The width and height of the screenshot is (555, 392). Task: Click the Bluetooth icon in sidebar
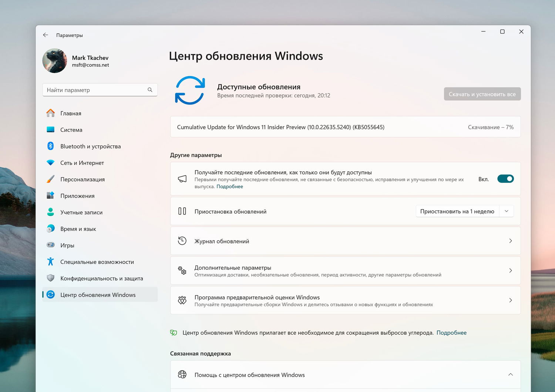tap(51, 146)
